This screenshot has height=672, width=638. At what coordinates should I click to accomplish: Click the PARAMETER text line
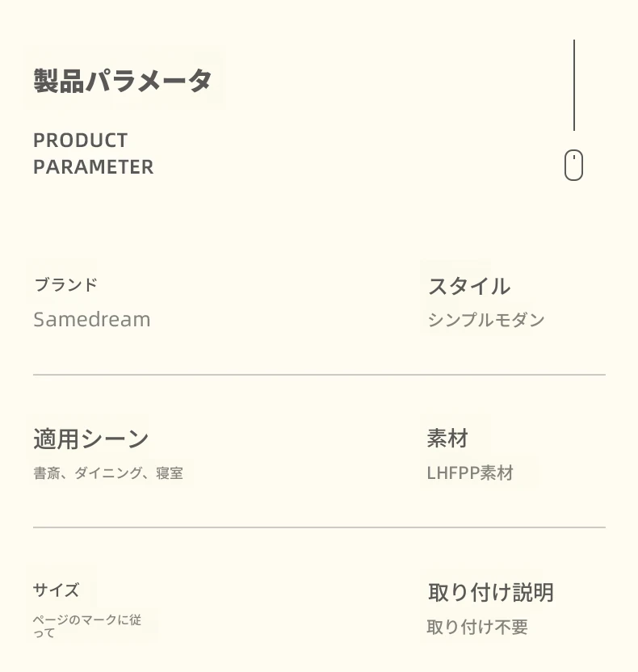(94, 167)
